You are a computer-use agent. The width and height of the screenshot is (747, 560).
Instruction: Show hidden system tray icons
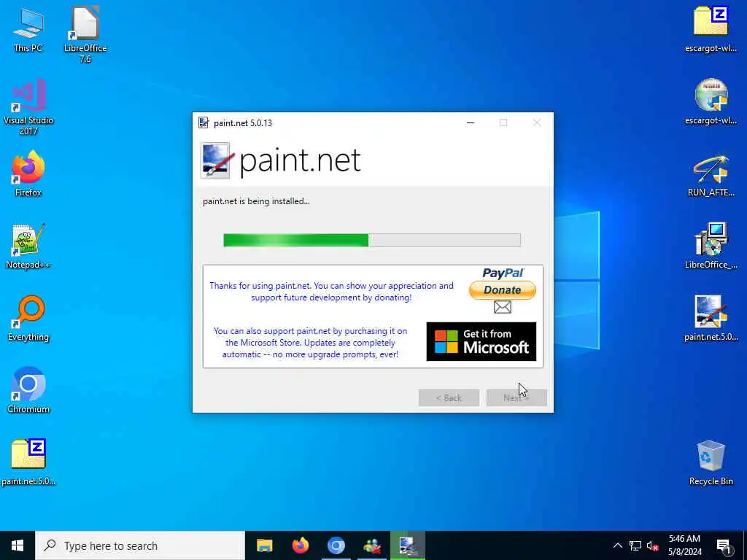pyautogui.click(x=617, y=545)
